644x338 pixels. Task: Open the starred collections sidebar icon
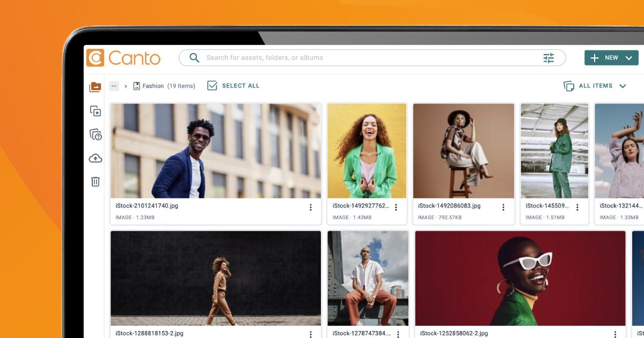coord(96,111)
